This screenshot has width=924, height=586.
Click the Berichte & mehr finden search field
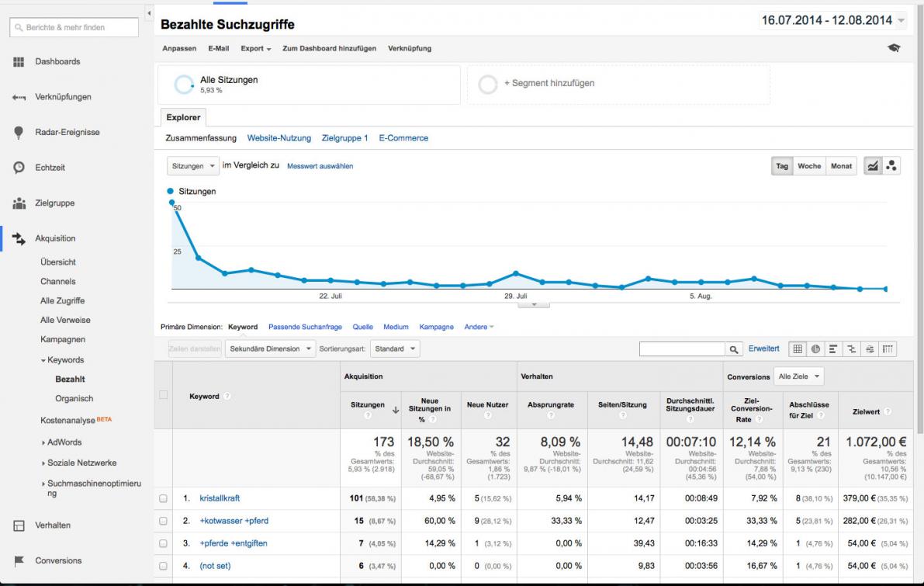pos(74,27)
